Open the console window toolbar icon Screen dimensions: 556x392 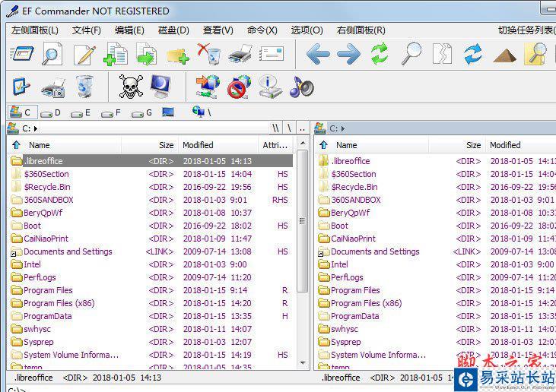[x=21, y=54]
